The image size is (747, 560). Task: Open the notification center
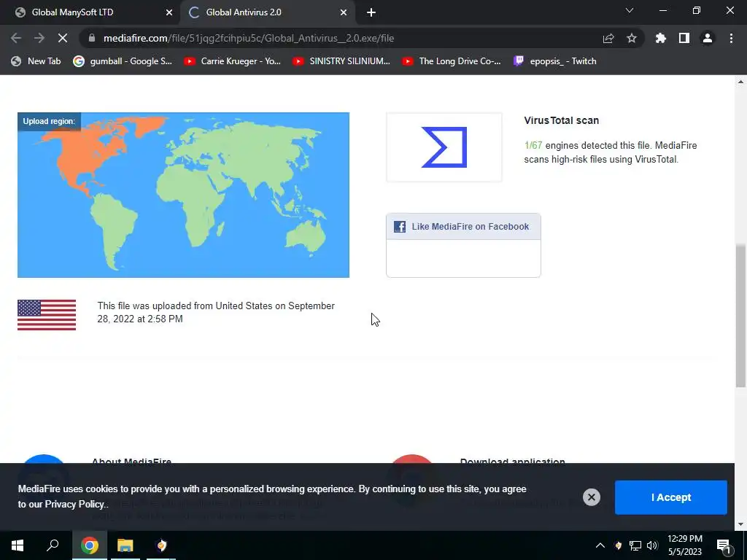click(x=724, y=545)
